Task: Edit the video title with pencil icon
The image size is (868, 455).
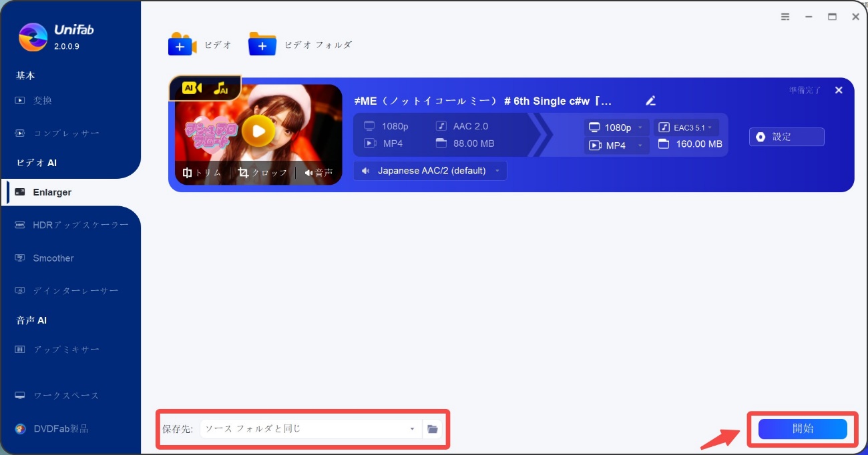Action: click(650, 101)
